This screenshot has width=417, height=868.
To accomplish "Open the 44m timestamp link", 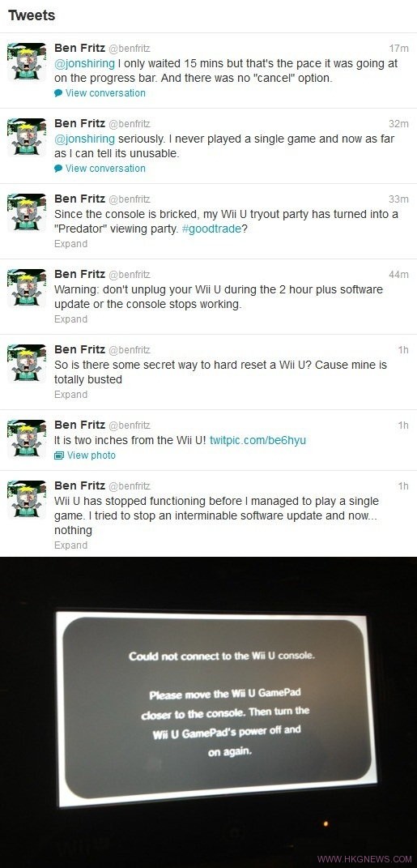I will point(398,275).
